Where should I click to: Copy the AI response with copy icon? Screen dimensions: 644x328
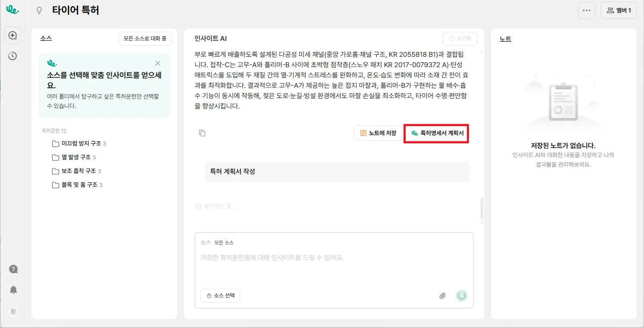click(202, 133)
